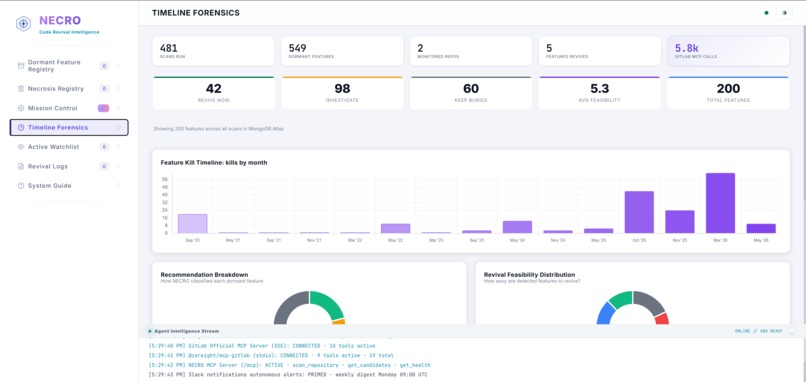This screenshot has height=382, width=806.
Task: Click the NECRO hexagon logo icon
Action: pos(23,24)
